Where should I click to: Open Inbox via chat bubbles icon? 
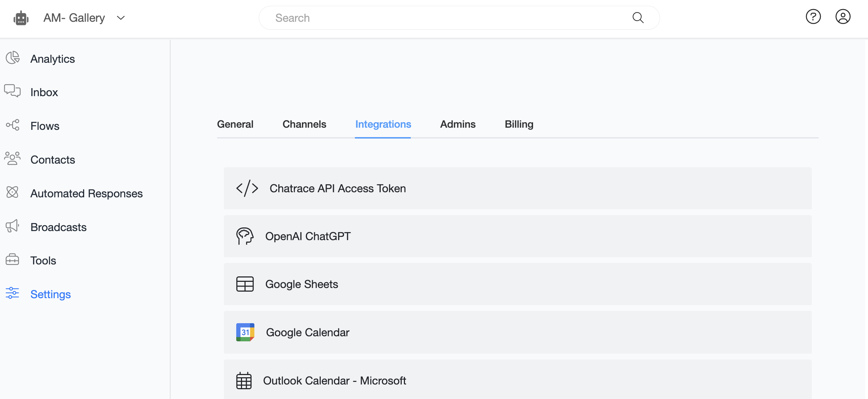12,91
